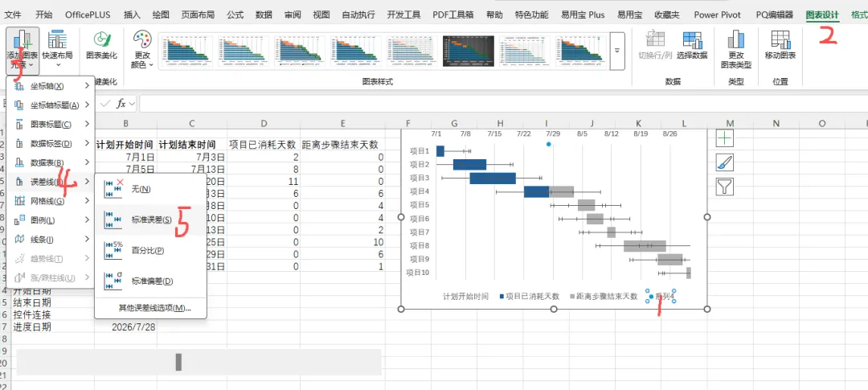868x390 pixels.
Task: Click the 系列4 legend entry
Action: pyautogui.click(x=660, y=297)
